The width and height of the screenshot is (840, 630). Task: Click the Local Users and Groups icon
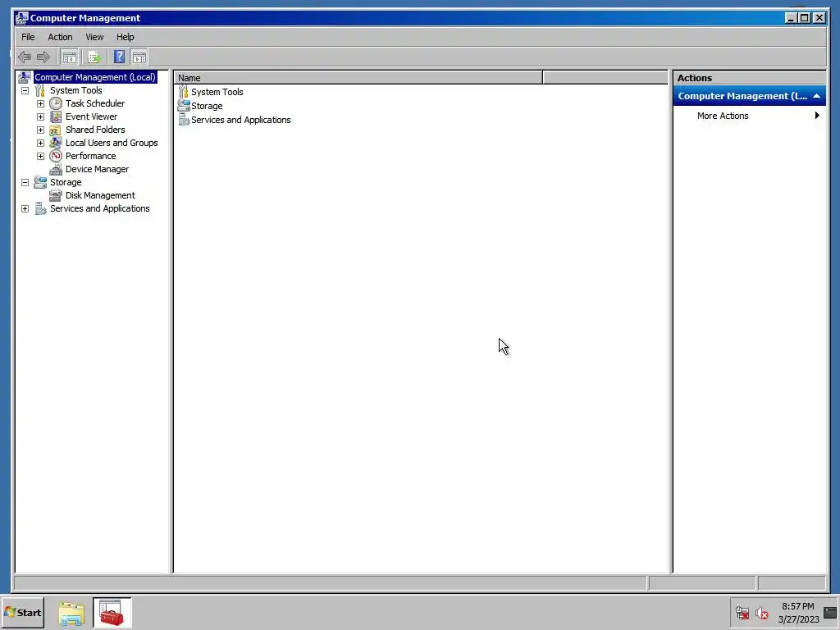tap(55, 143)
